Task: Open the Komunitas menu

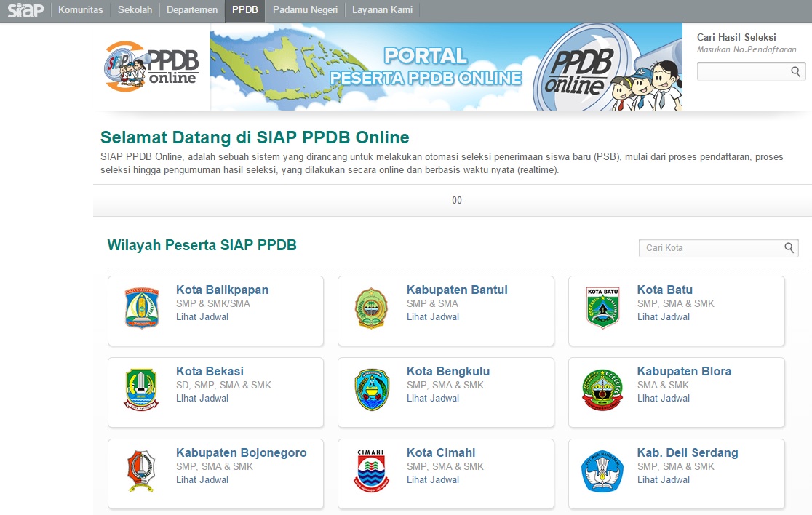Action: click(x=80, y=10)
